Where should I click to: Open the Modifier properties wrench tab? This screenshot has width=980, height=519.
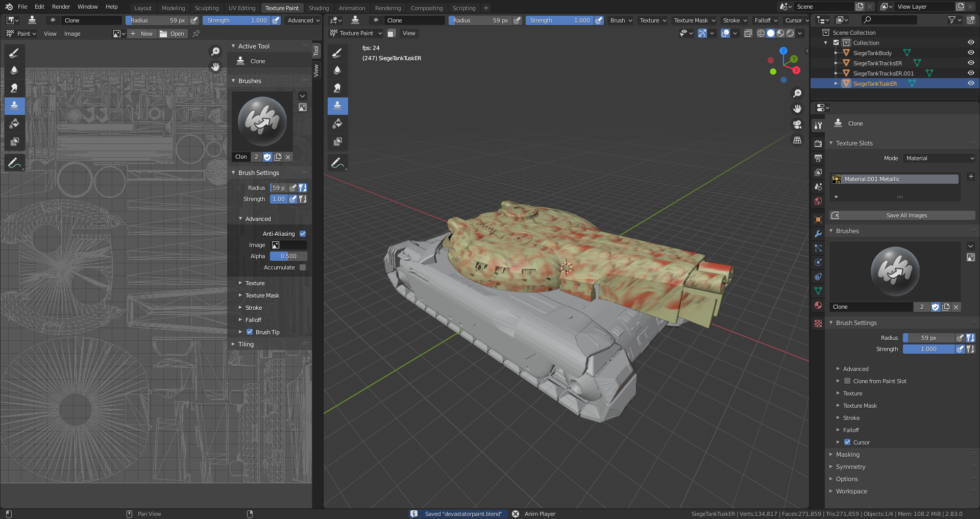click(x=818, y=234)
